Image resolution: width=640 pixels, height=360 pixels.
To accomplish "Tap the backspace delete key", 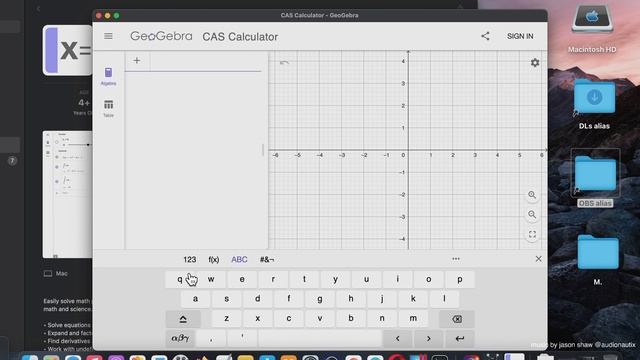I will pyautogui.click(x=457, y=319).
